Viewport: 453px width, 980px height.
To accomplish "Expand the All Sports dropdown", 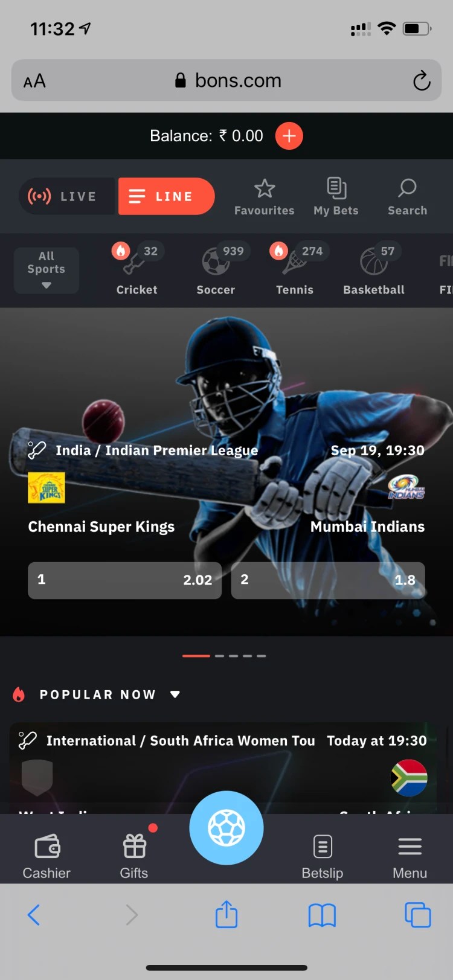I will (47, 270).
